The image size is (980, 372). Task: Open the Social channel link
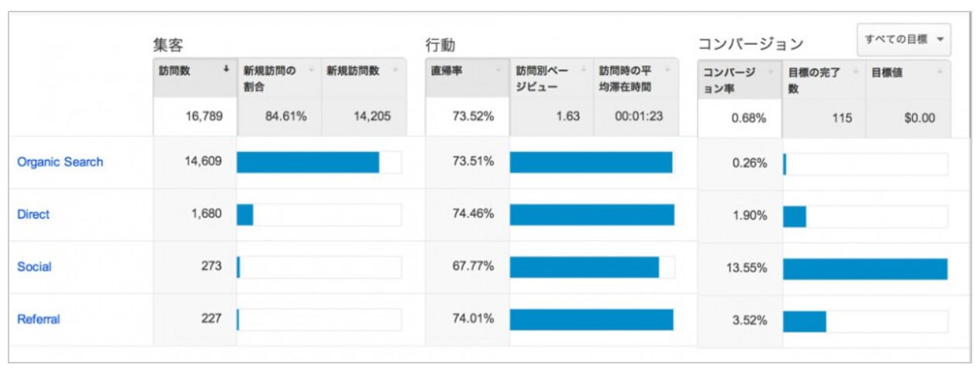coord(34,267)
